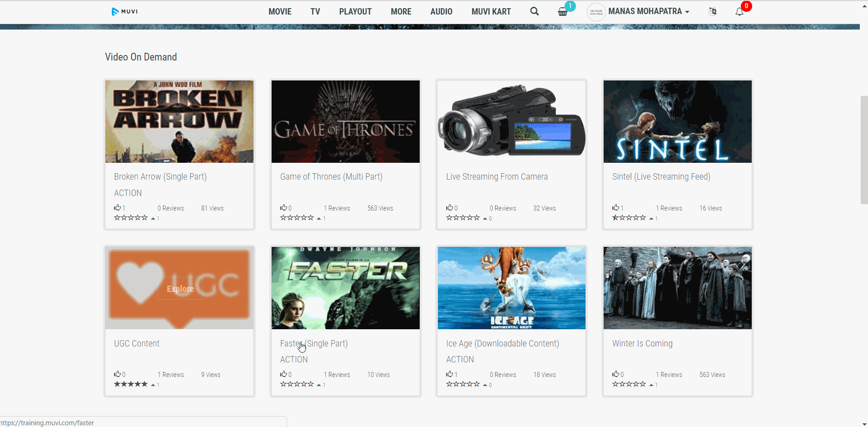
Task: Click ACTION genre under Broken Arrow
Action: point(128,193)
